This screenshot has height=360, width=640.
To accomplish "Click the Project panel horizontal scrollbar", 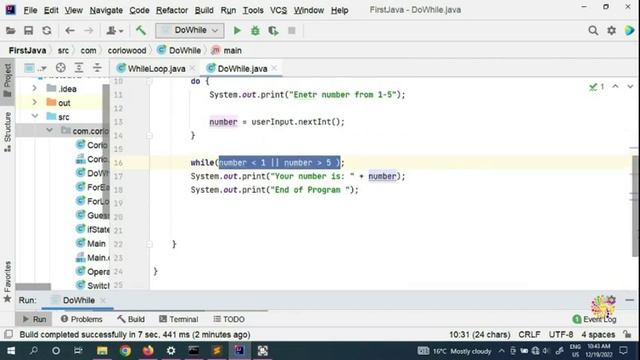I will (x=33, y=287).
